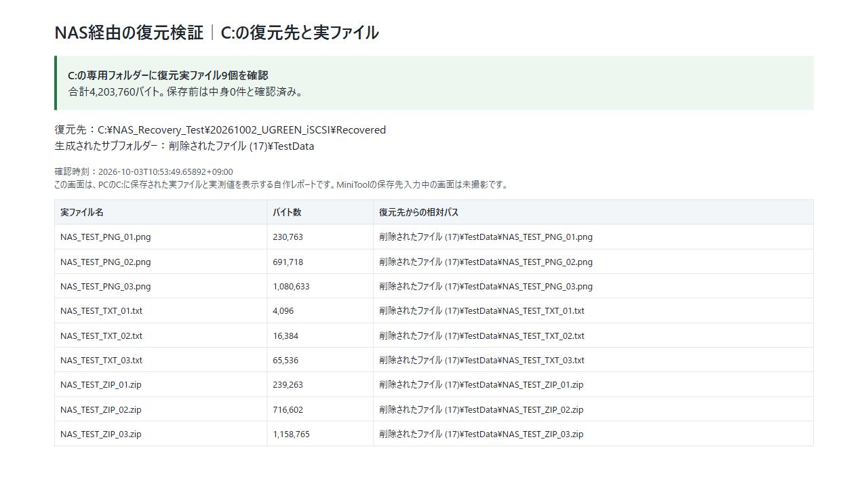Screen dimensions: 868x488
Task: Select file name 'NAS_TEST_PNG_02.png' in first column
Action: (105, 262)
